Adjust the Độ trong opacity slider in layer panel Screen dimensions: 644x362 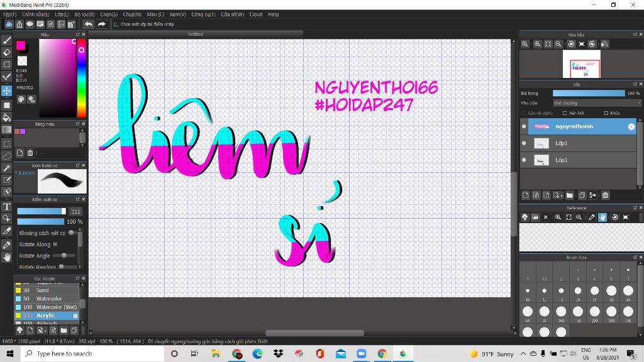[589, 93]
